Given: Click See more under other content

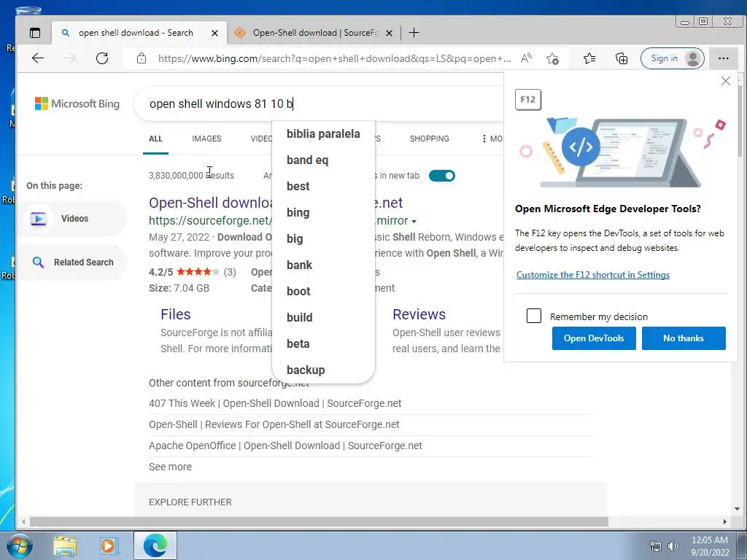Looking at the screenshot, I should click(170, 467).
